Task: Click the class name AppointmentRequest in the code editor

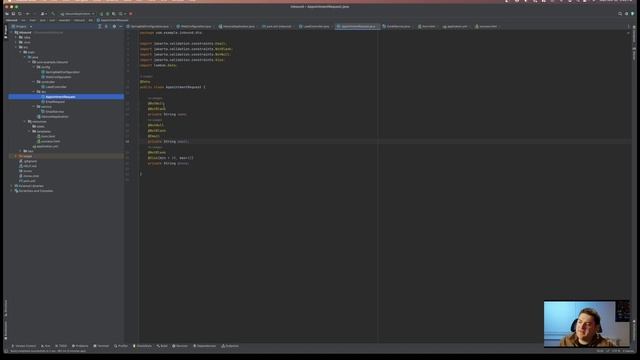Action: [x=183, y=87]
